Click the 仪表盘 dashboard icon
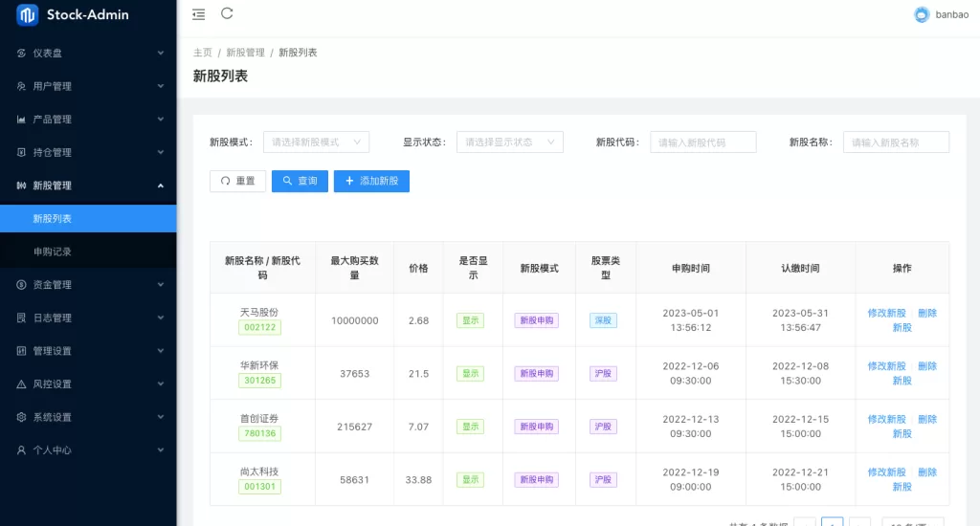 pyautogui.click(x=21, y=54)
